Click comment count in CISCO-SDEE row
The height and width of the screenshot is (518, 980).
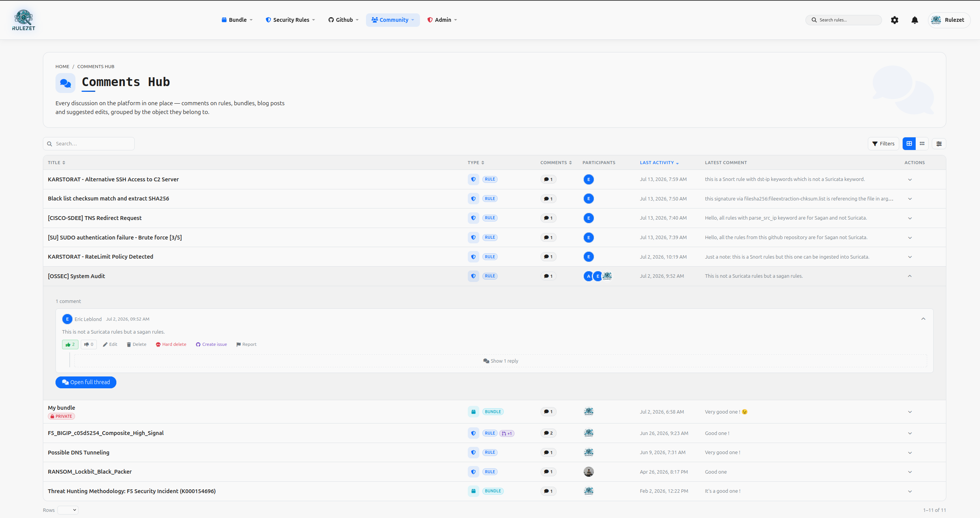549,218
